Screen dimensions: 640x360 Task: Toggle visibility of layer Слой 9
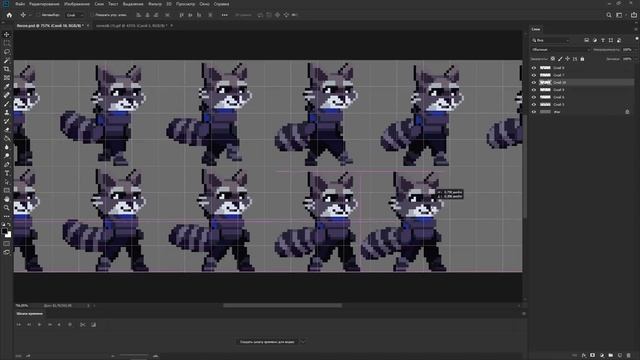[533, 90]
